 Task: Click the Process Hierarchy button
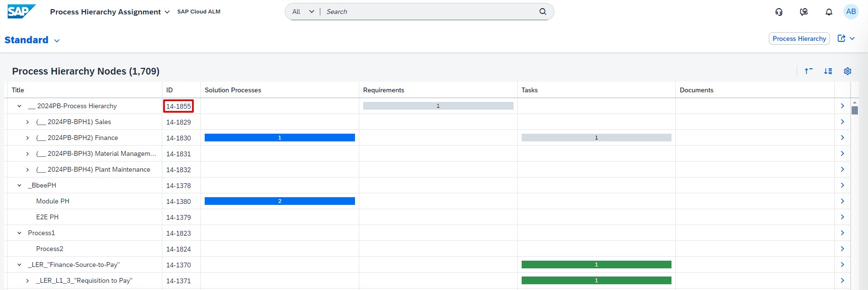(799, 38)
